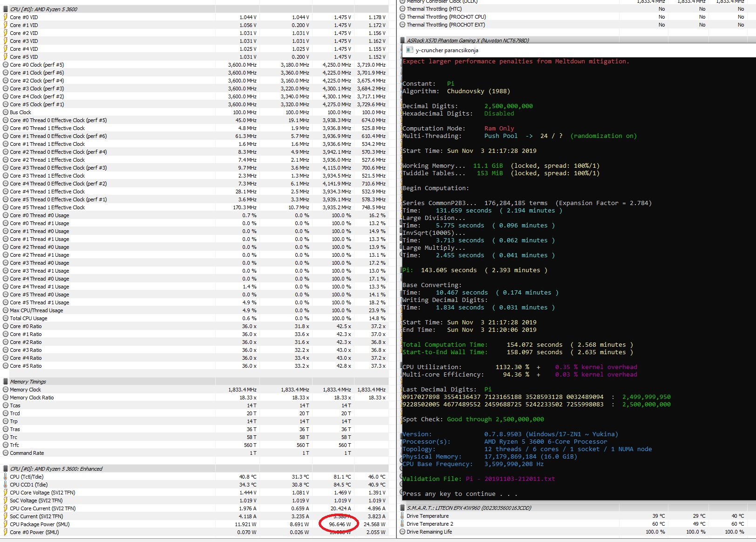Click the thermometer icon for CPU (Tctl/Tdie)
This screenshot has width=756, height=542.
[x=6, y=477]
